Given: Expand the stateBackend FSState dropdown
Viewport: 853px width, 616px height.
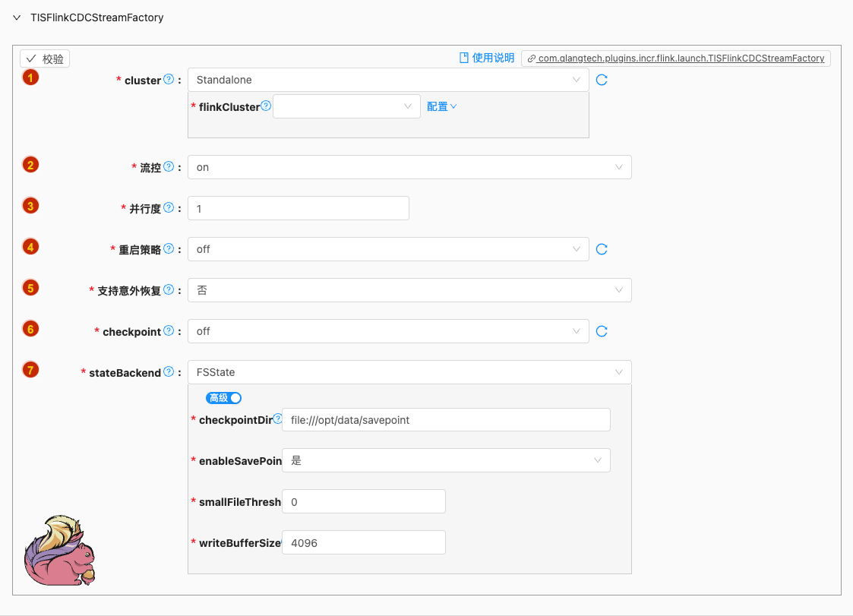Looking at the screenshot, I should pyautogui.click(x=409, y=372).
